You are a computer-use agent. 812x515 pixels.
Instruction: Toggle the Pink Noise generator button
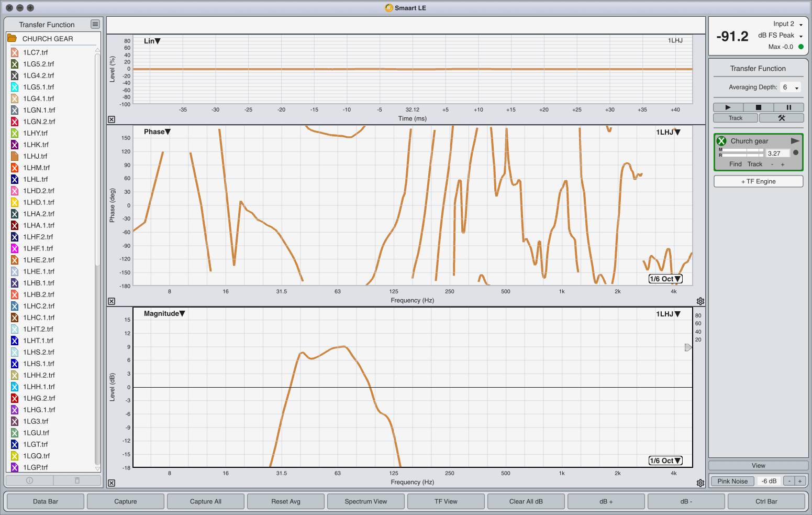click(732, 481)
